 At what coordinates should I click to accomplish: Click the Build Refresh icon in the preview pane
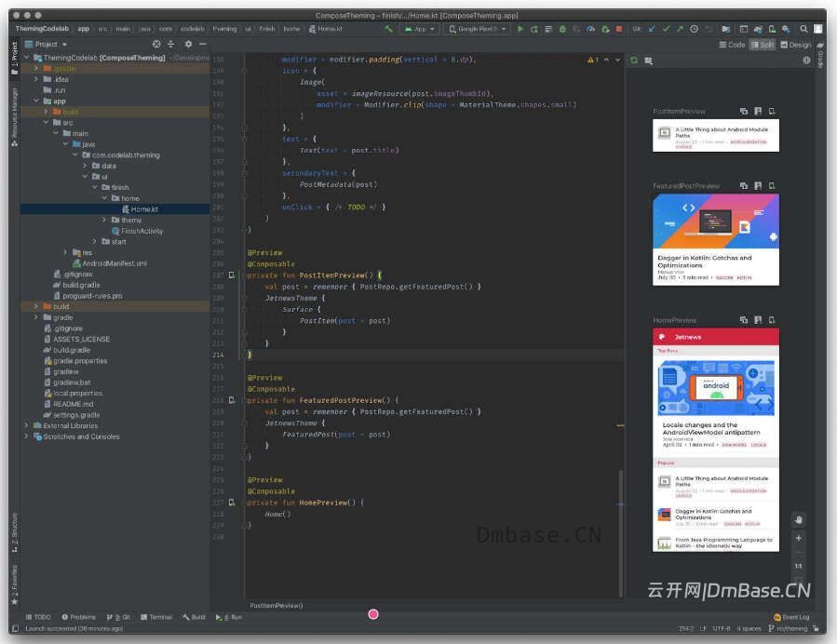point(634,60)
